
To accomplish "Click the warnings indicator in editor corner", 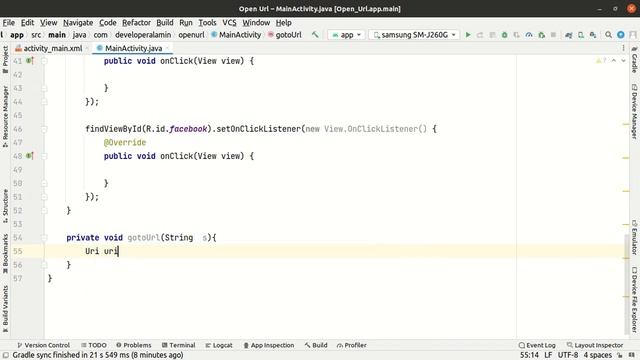I will coord(601,61).
